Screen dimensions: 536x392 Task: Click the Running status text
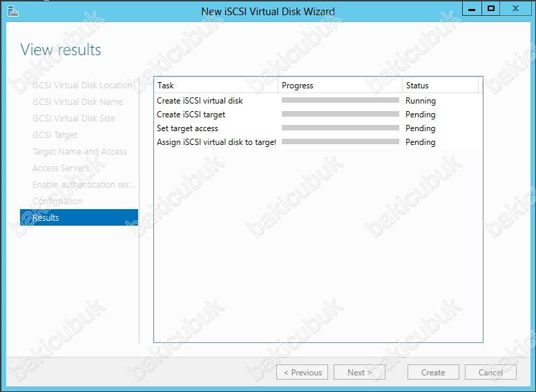(x=421, y=101)
